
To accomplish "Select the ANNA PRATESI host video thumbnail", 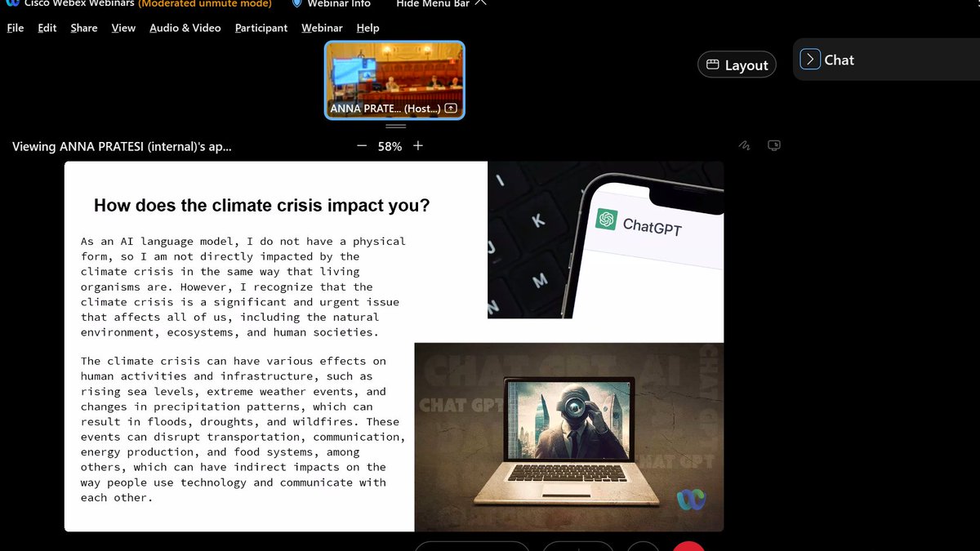I will click(x=394, y=80).
